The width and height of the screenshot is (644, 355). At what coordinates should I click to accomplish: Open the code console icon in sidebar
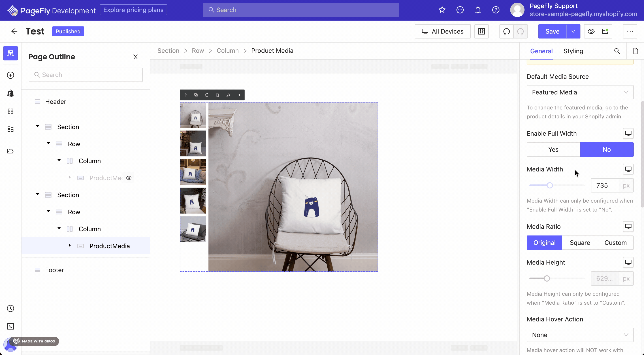(x=11, y=326)
